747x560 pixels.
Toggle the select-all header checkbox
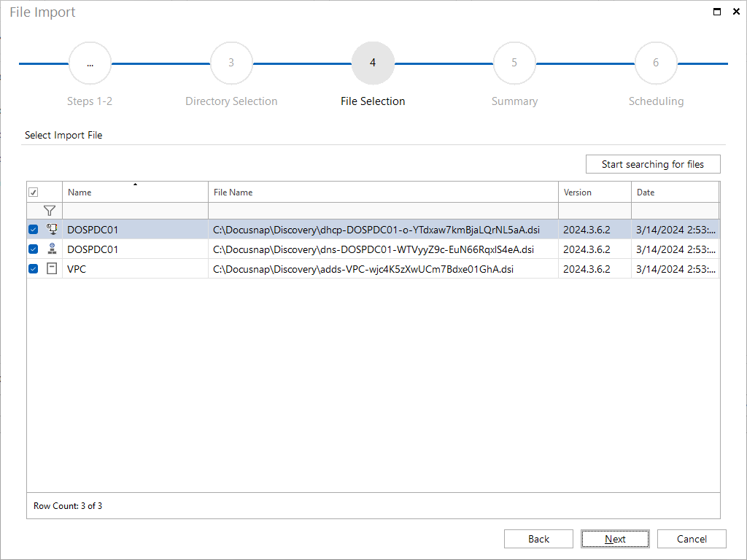(x=34, y=192)
